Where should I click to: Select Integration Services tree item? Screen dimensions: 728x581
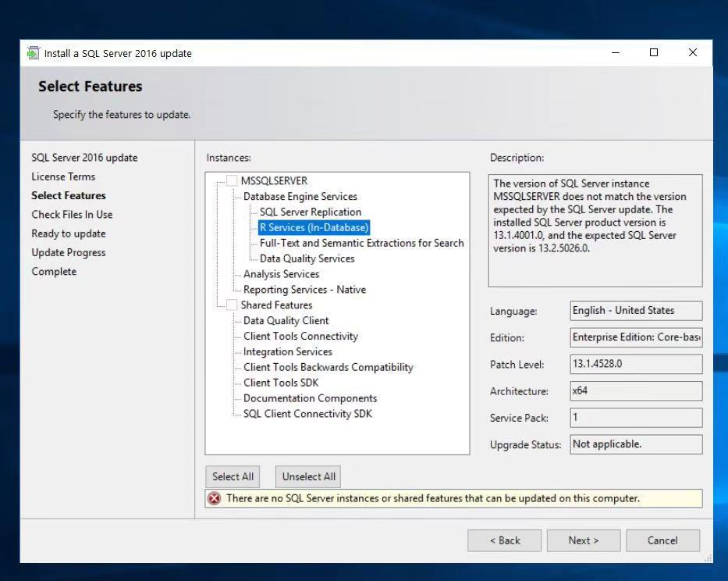pos(287,351)
